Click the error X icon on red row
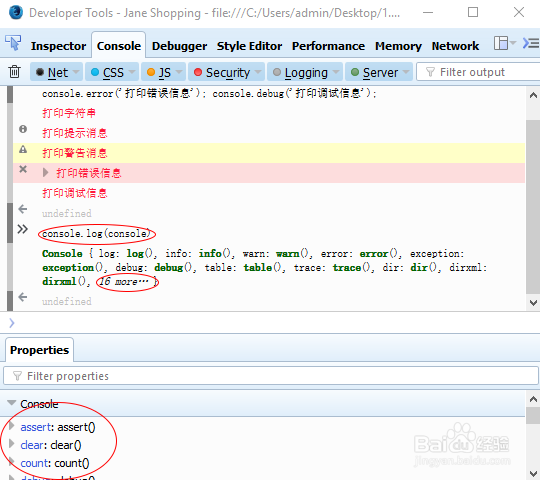The width and height of the screenshot is (540, 480). click(x=23, y=169)
